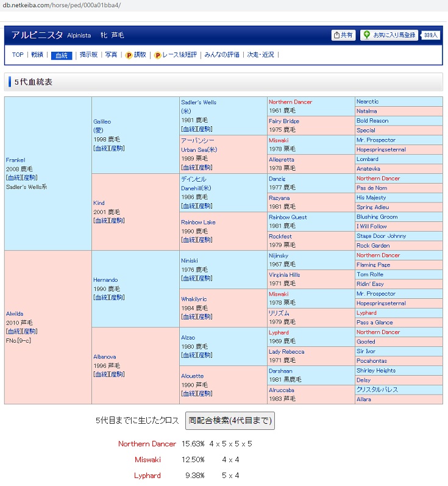The image size is (448, 486).
Task: Click the share (共有) button
Action: (343, 35)
